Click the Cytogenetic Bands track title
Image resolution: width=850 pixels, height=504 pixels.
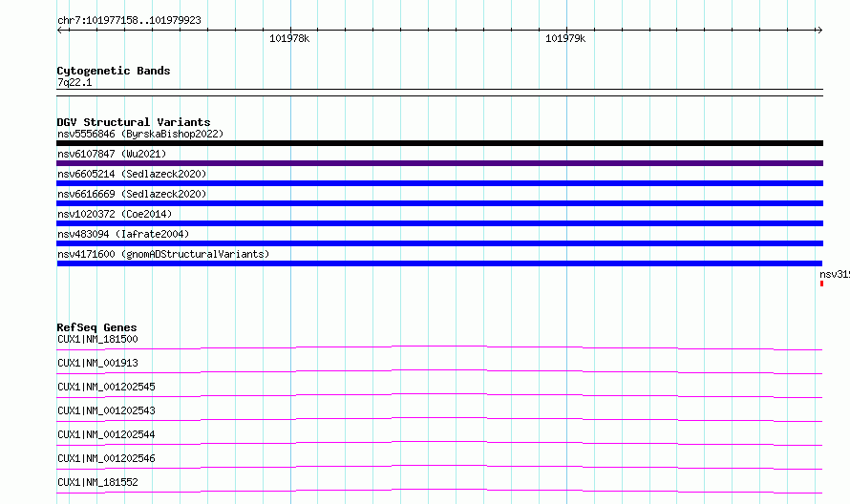coord(114,71)
